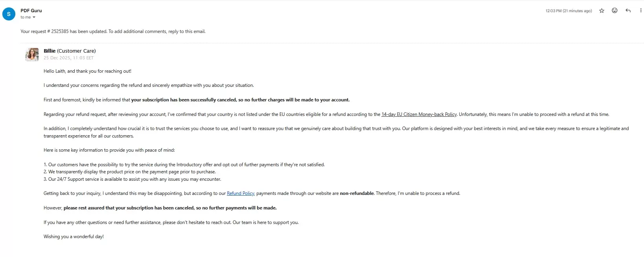The image size is (644, 257).
Task: Click the reply arrow icon
Action: pos(628,11)
